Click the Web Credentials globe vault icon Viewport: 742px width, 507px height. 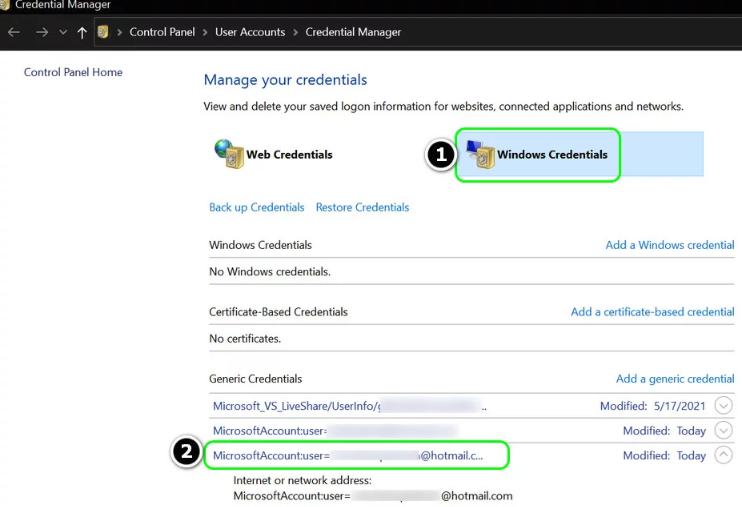229,154
